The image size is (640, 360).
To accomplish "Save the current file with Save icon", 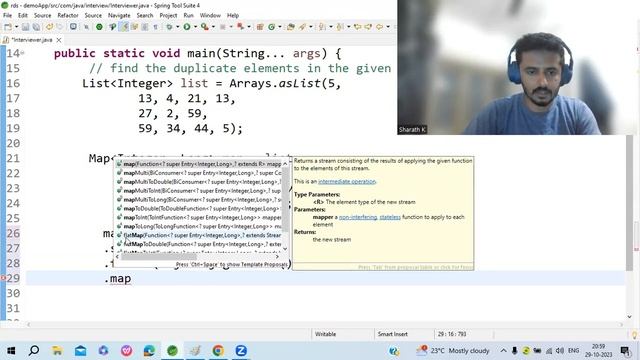I will 25,27.
